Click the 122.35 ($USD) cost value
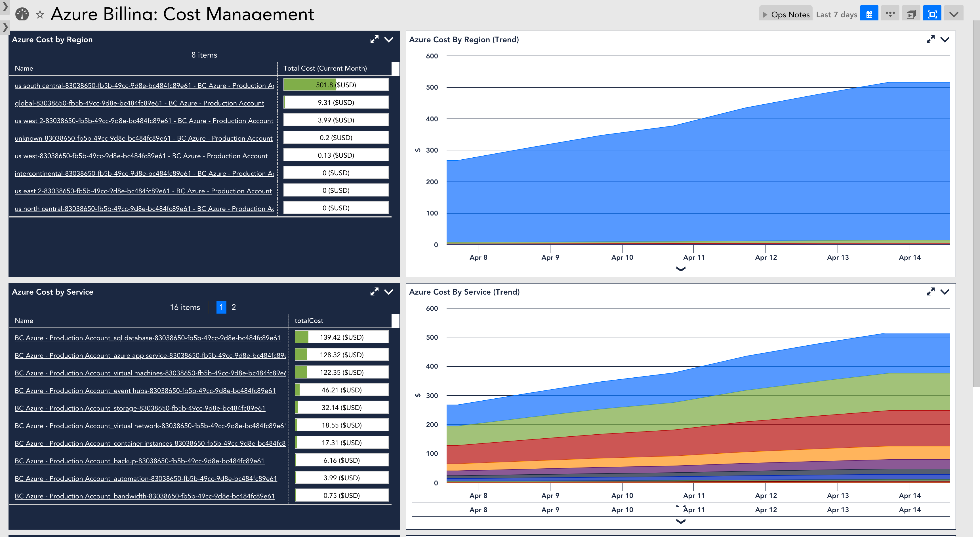 (342, 373)
